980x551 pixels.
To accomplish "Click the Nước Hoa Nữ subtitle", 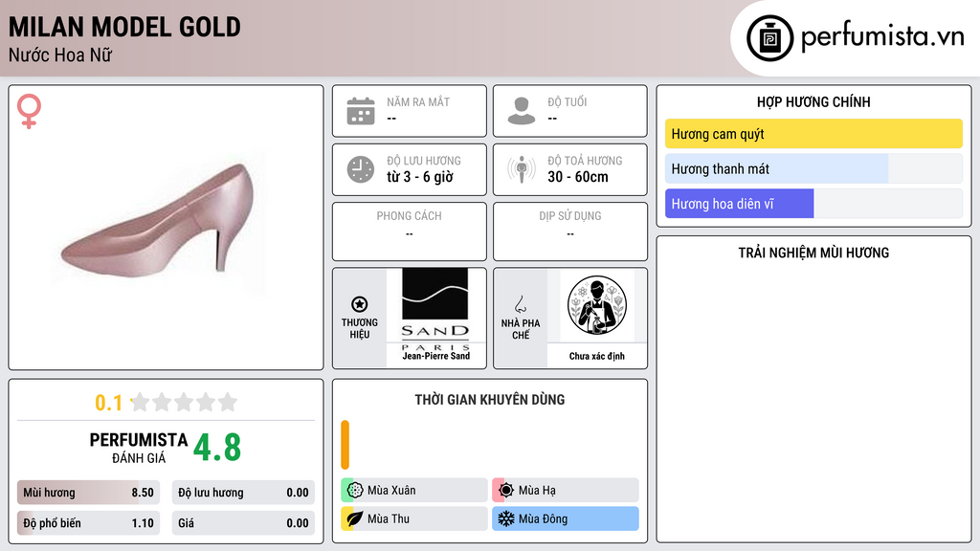I will [60, 55].
